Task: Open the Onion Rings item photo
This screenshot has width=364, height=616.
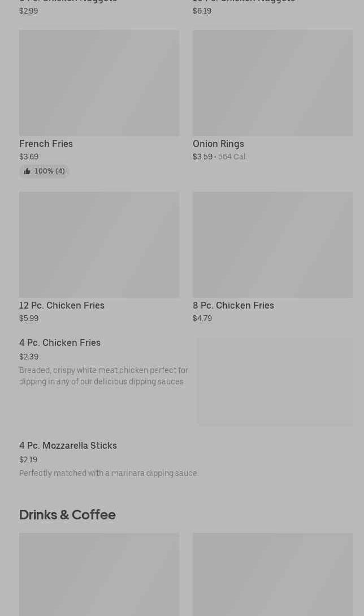Action: (x=272, y=83)
